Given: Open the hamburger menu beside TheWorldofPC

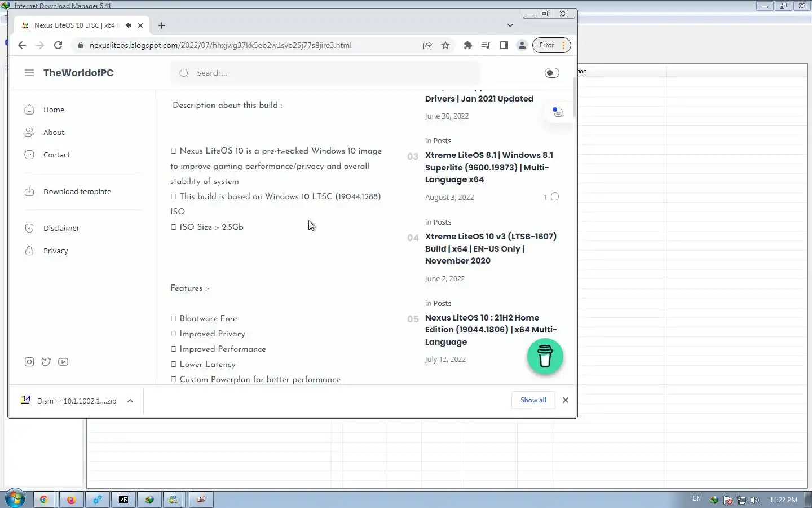Looking at the screenshot, I should (29, 73).
